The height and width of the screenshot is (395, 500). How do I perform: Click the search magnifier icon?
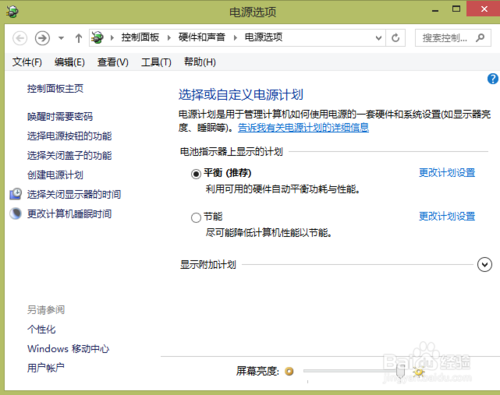(x=480, y=38)
